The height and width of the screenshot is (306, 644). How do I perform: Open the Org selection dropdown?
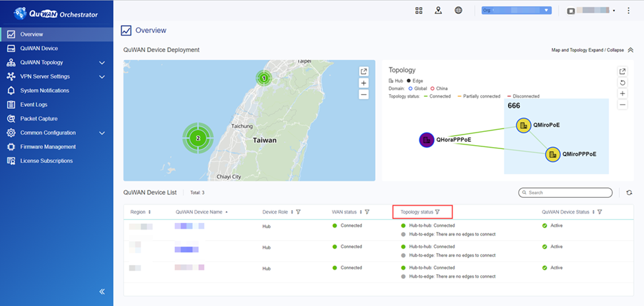tap(517, 11)
